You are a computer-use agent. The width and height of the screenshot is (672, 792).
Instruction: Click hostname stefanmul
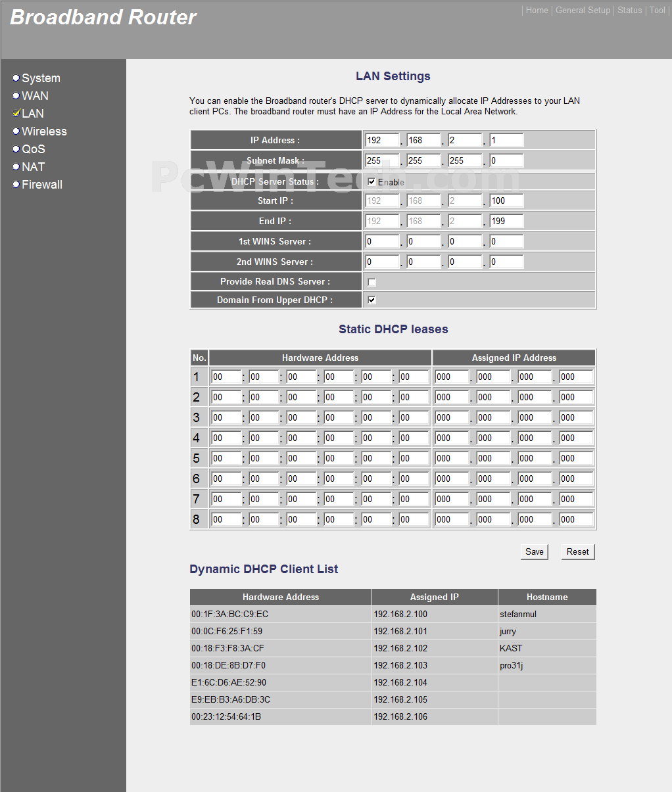[x=518, y=614]
